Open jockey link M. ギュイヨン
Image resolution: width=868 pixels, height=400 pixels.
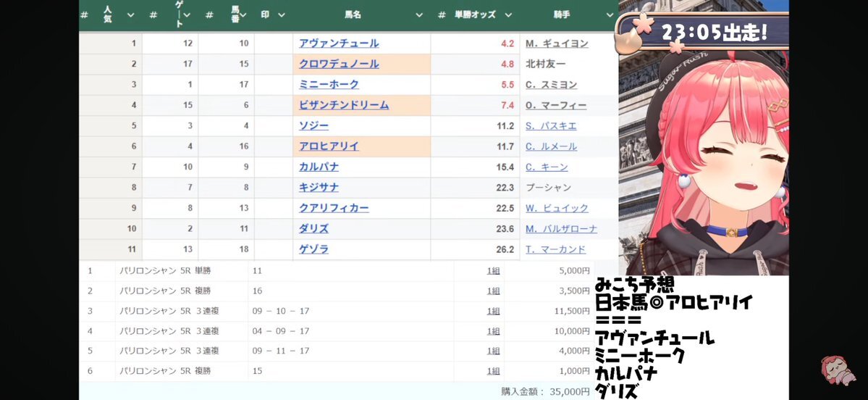click(557, 43)
